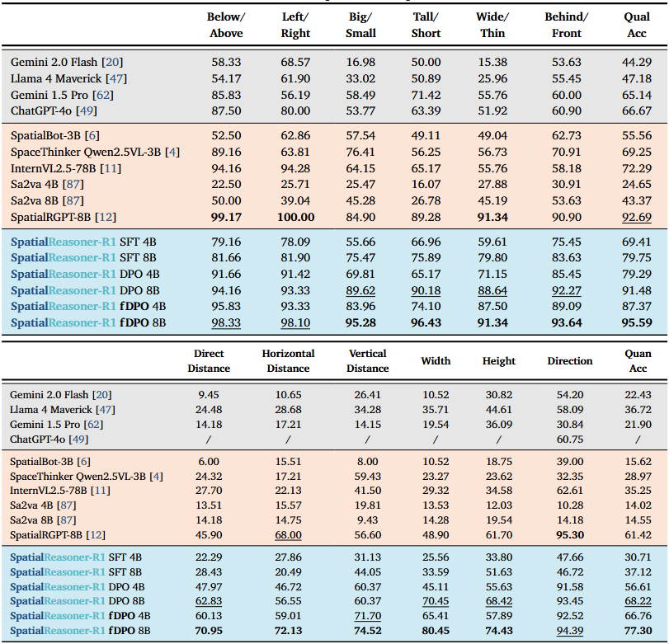
Task: Select the "Qual Acc" column header
Action: [637, 25]
